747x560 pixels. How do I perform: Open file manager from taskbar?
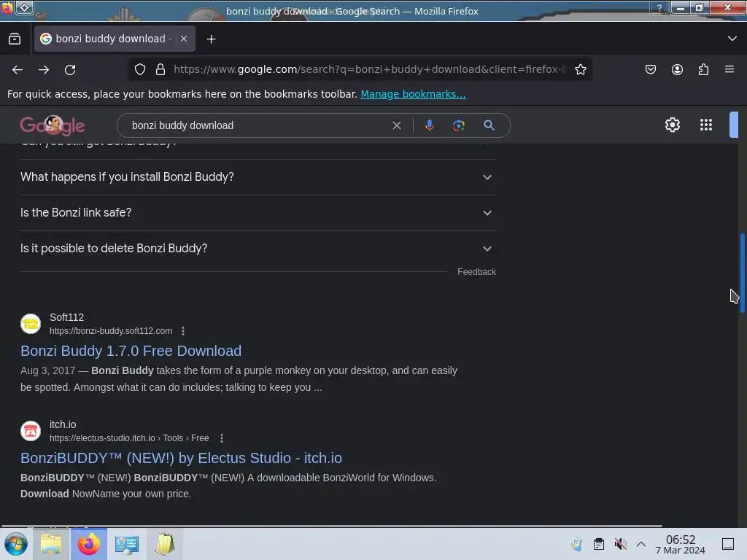51,544
